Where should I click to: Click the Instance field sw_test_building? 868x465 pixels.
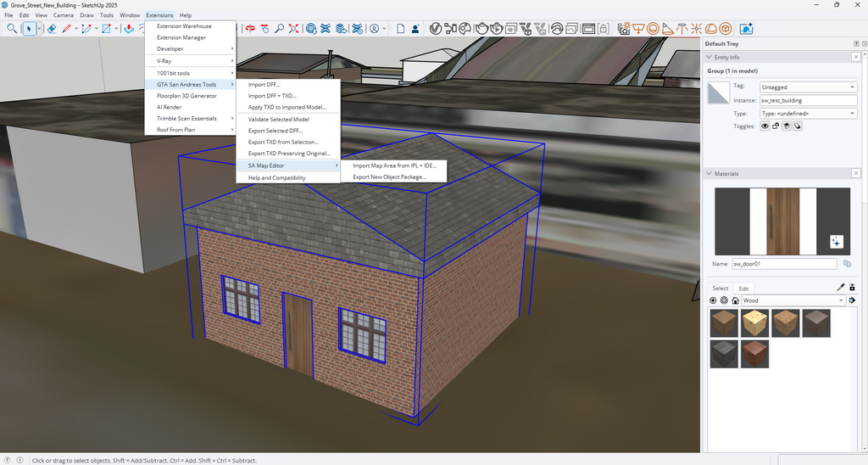(808, 100)
